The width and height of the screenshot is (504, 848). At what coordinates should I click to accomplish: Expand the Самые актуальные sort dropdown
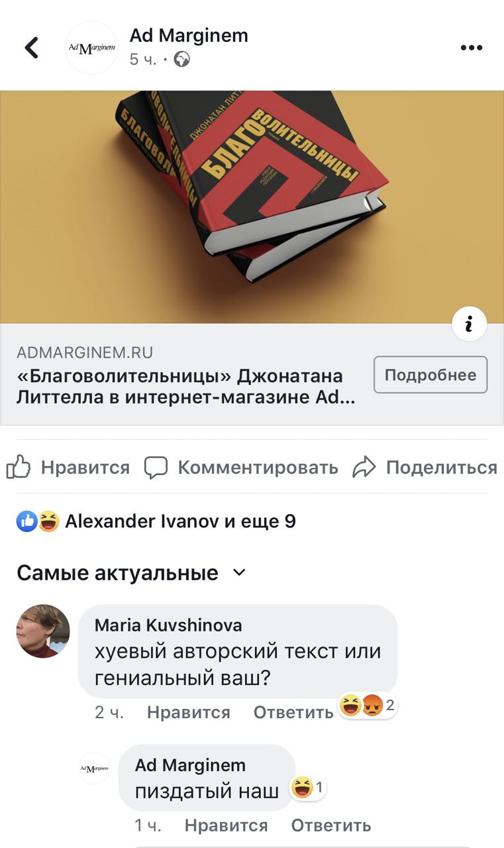(x=240, y=572)
